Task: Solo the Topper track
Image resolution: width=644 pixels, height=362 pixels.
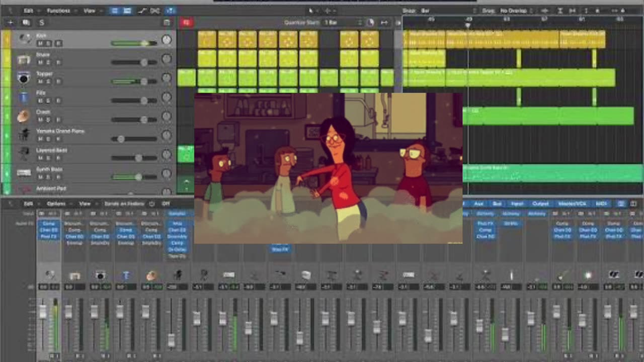Action: pyautogui.click(x=49, y=81)
